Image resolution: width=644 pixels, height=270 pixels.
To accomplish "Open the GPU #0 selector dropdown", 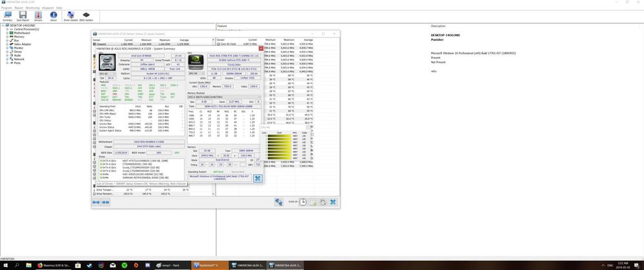I will click(x=196, y=73).
